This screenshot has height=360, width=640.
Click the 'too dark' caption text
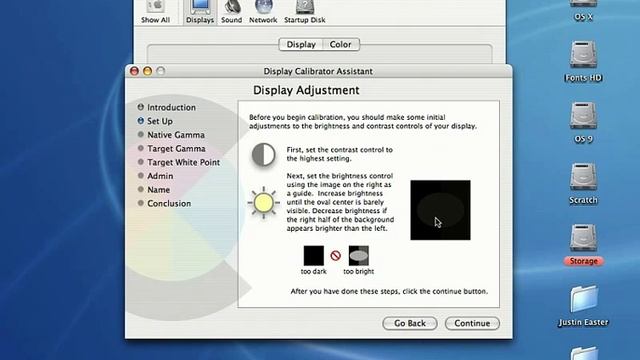[313, 271]
